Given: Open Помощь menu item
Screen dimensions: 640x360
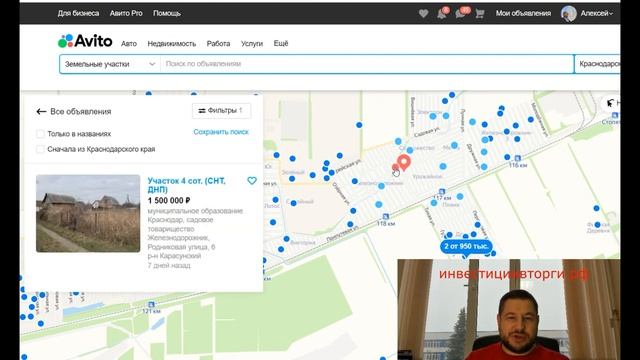Looking at the screenshot, I should (x=167, y=13).
